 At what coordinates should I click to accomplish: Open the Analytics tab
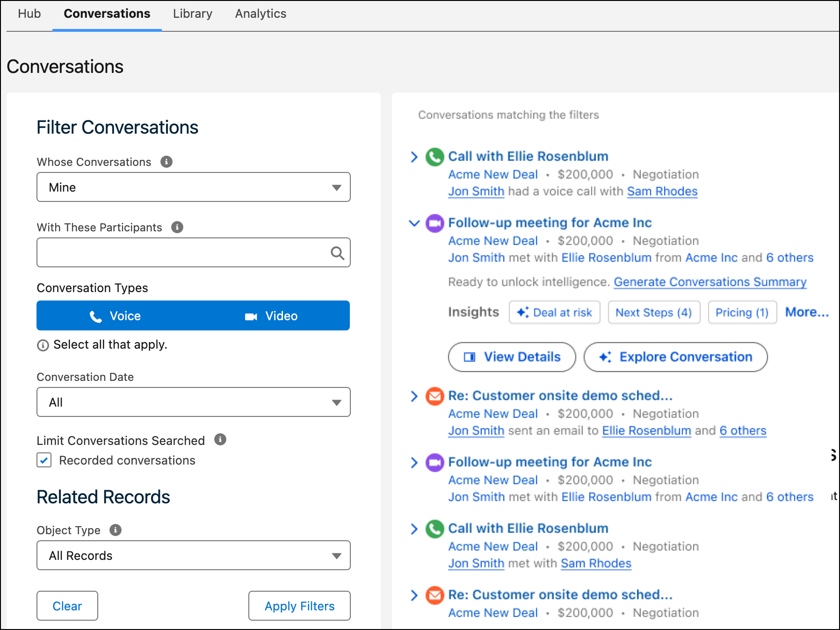(261, 14)
